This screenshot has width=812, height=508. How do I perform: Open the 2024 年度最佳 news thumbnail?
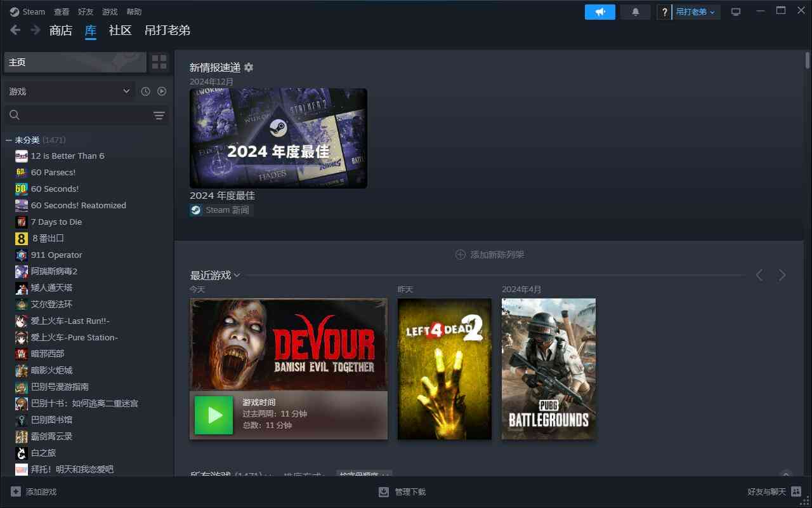(278, 138)
